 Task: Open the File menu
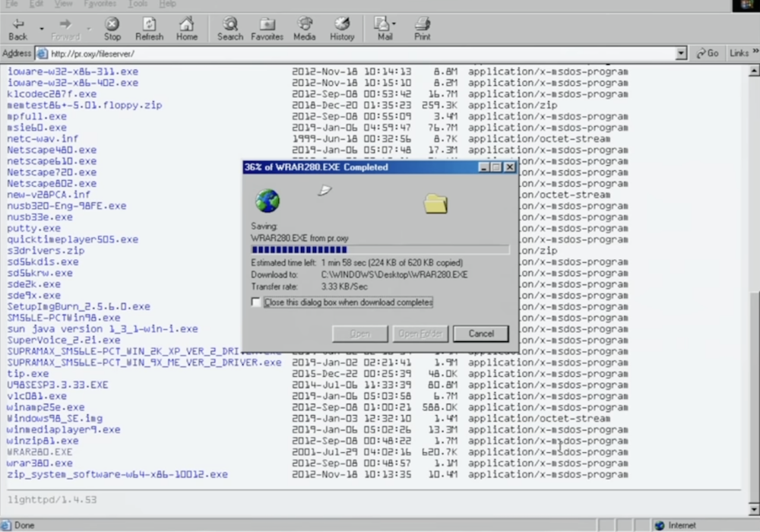pos(11,4)
